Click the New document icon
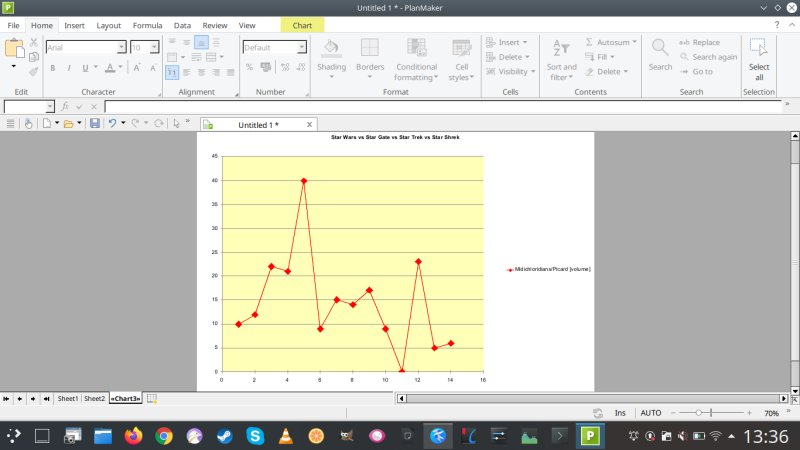 click(x=46, y=123)
